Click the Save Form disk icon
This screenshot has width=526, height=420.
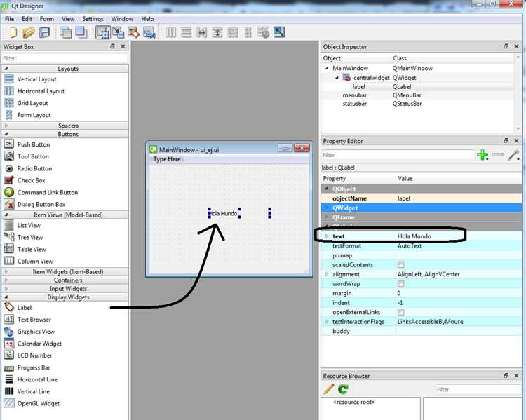click(44, 32)
